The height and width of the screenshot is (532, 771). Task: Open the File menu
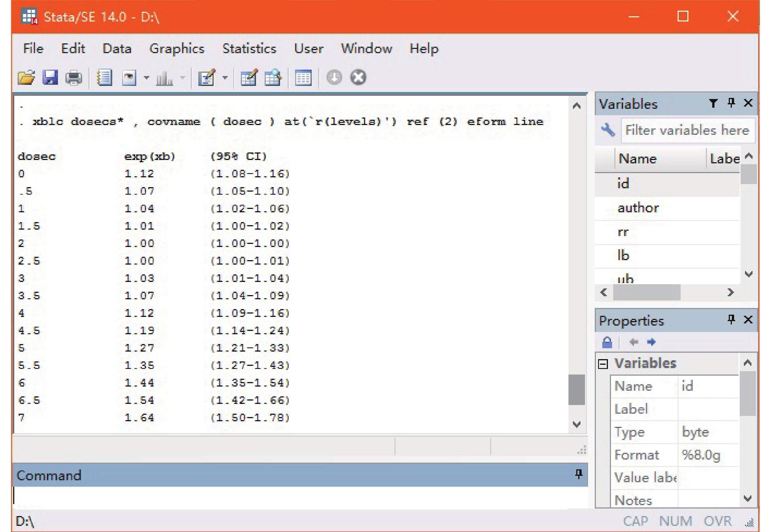point(33,49)
